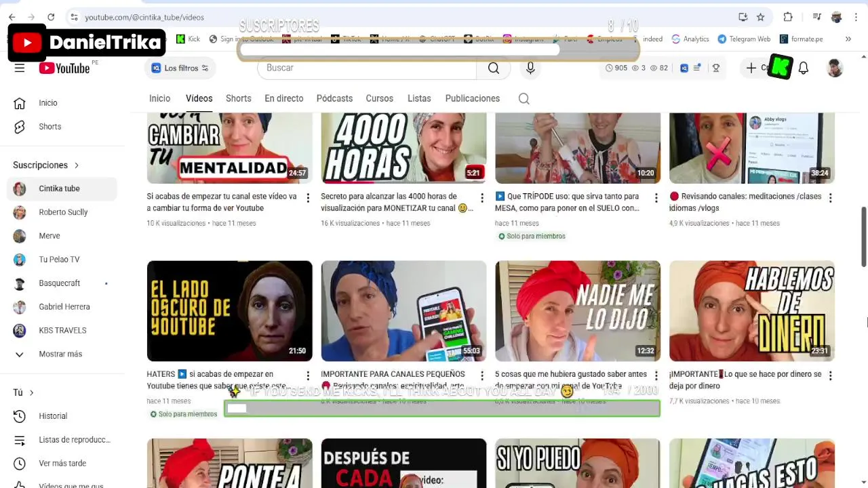Open the 'En directo' tab
The width and height of the screenshot is (868, 488).
click(284, 98)
